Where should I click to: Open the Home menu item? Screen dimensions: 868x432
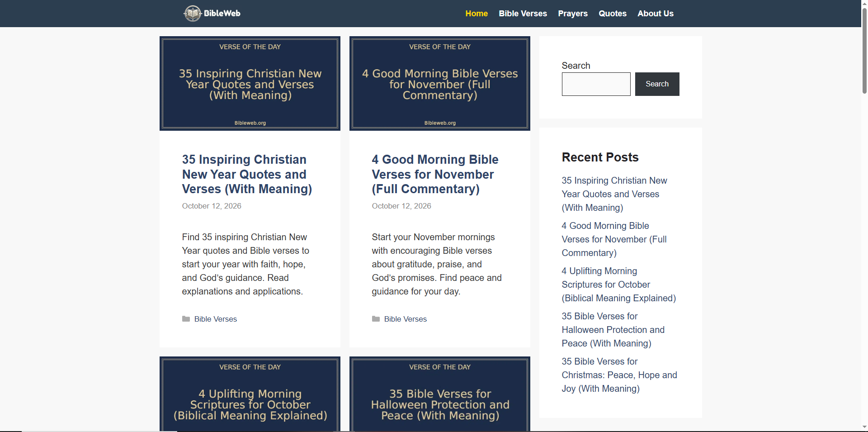(476, 14)
